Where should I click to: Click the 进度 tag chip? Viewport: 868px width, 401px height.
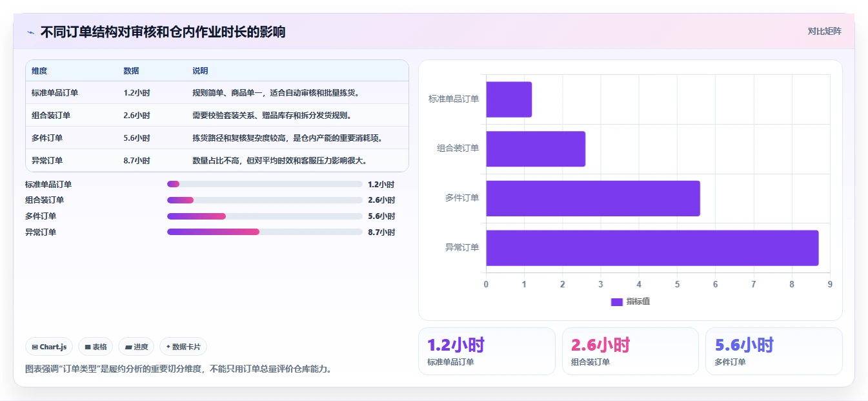point(136,347)
